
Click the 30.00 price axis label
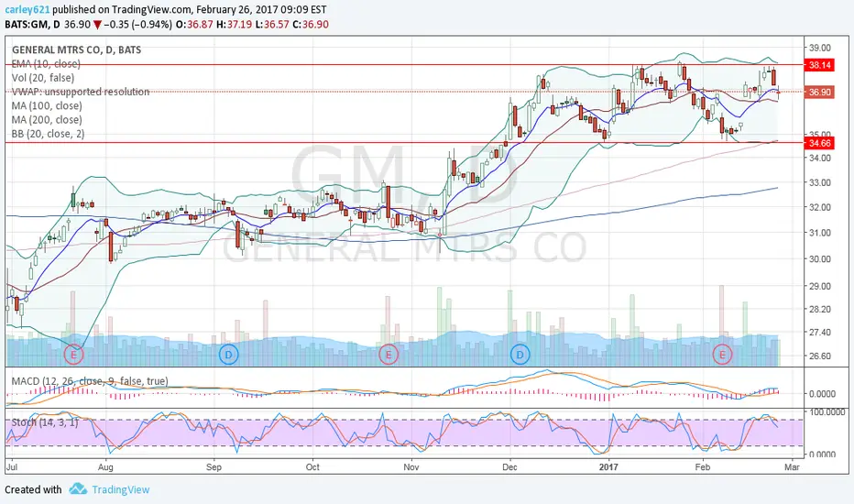[820, 258]
